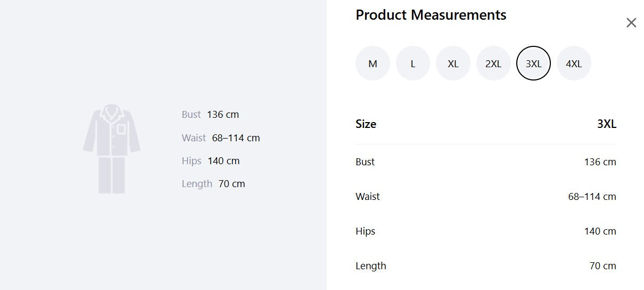The height and width of the screenshot is (290, 644).
Task: Select size L
Action: pos(413,63)
